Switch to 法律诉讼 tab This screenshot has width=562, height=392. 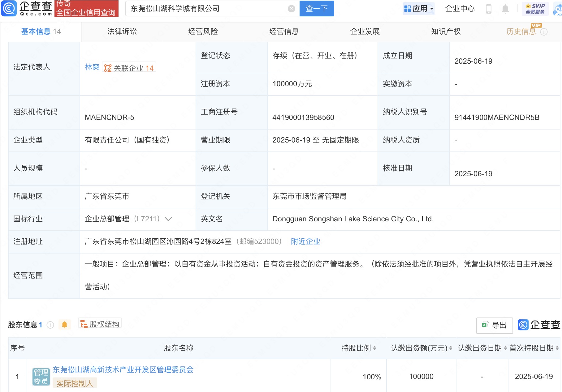tap(122, 32)
